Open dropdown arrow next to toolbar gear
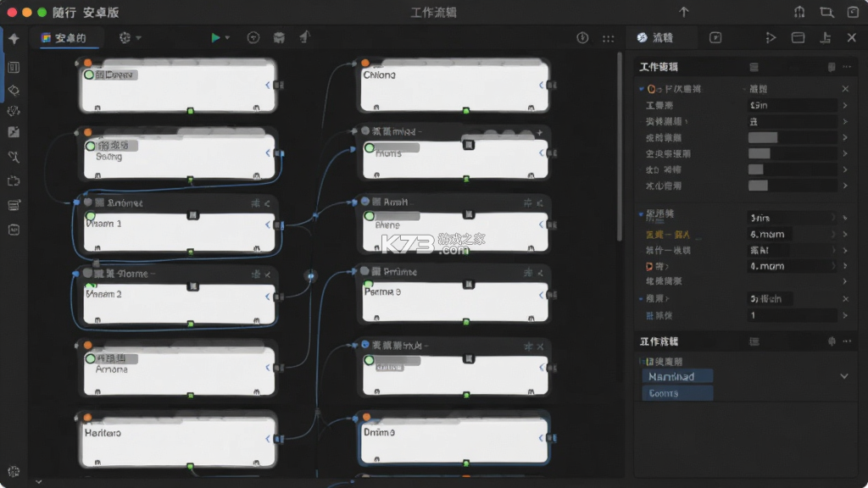 [138, 37]
